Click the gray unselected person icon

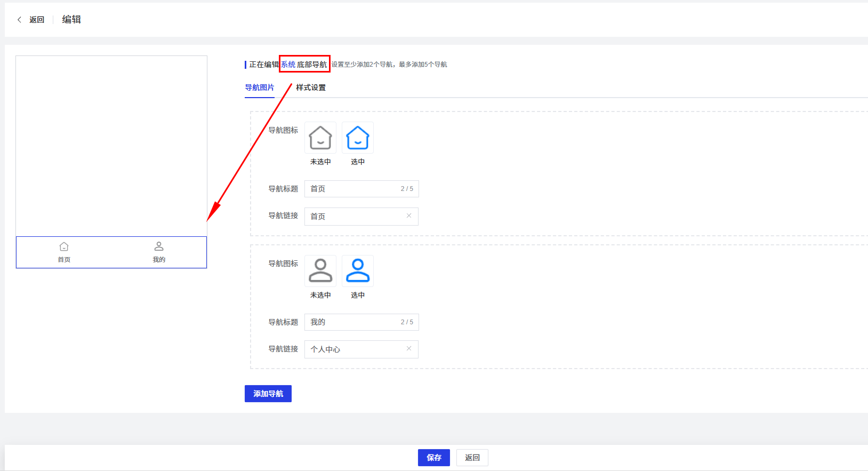(320, 271)
